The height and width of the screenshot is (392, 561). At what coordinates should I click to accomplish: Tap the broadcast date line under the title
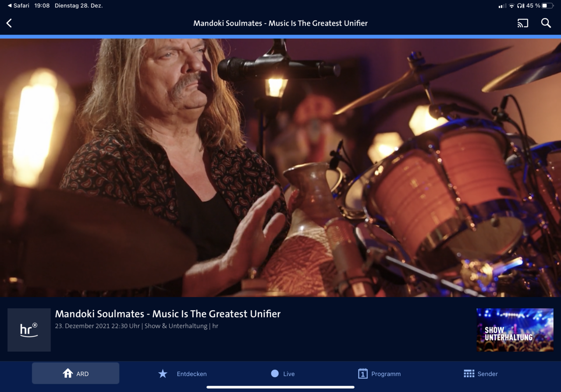[137, 326]
